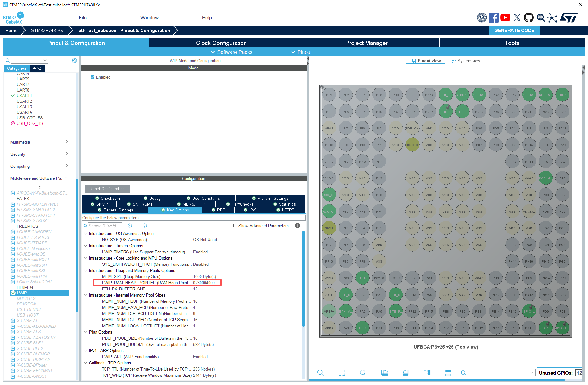
Task: Click download icon beside I-CUBE-CANOPEN
Action: 13,232
